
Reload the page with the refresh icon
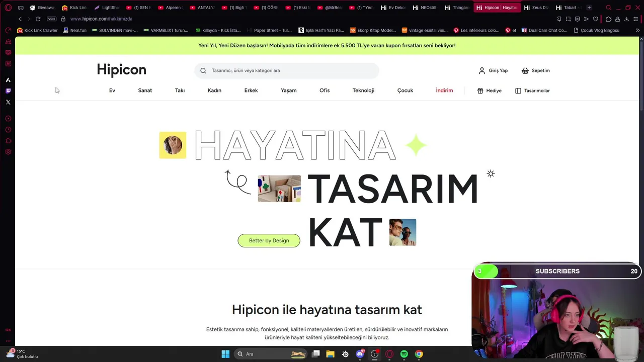[x=38, y=19]
